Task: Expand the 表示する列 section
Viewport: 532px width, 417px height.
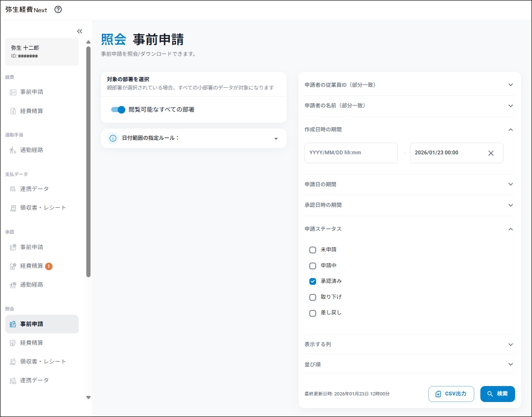Action: tap(510, 344)
